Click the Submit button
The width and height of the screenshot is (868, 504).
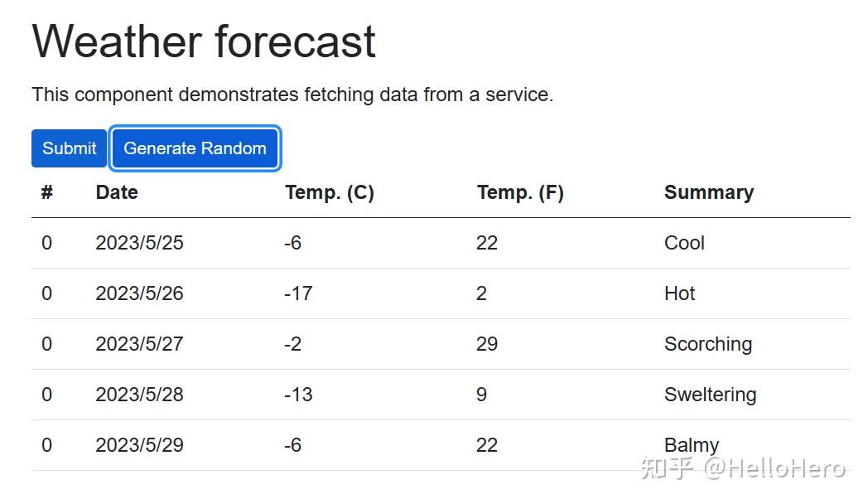click(70, 148)
